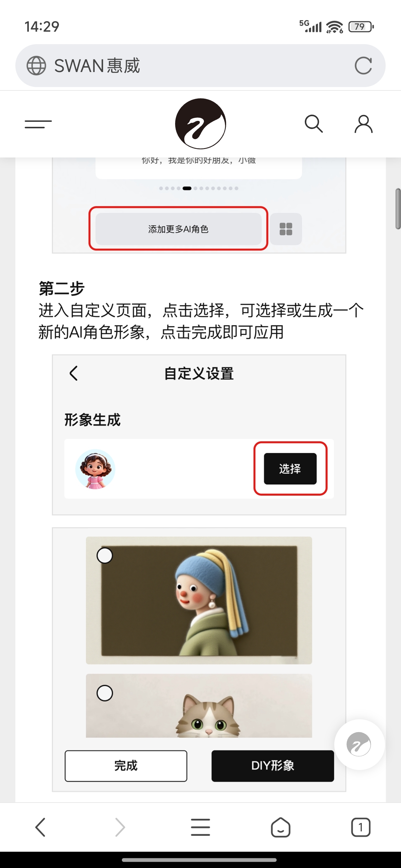Tap the floating swan assistant button
This screenshot has height=868, width=401.
coord(359,744)
